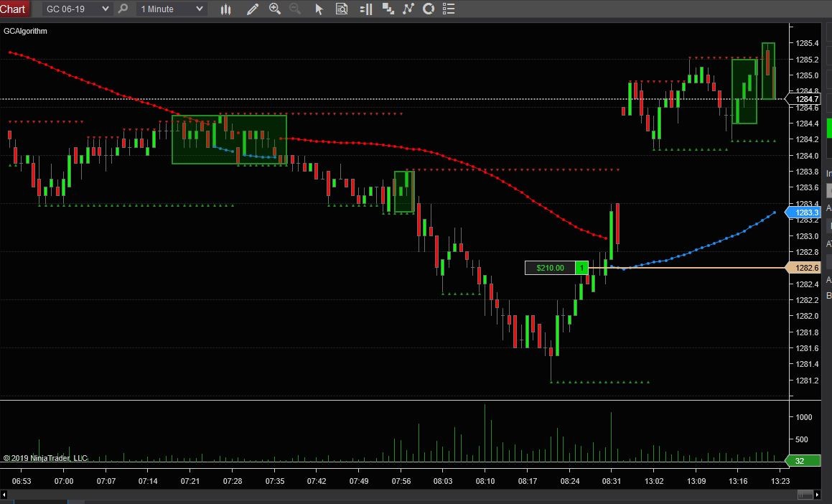Click the 06:53 time axis label

(x=22, y=481)
